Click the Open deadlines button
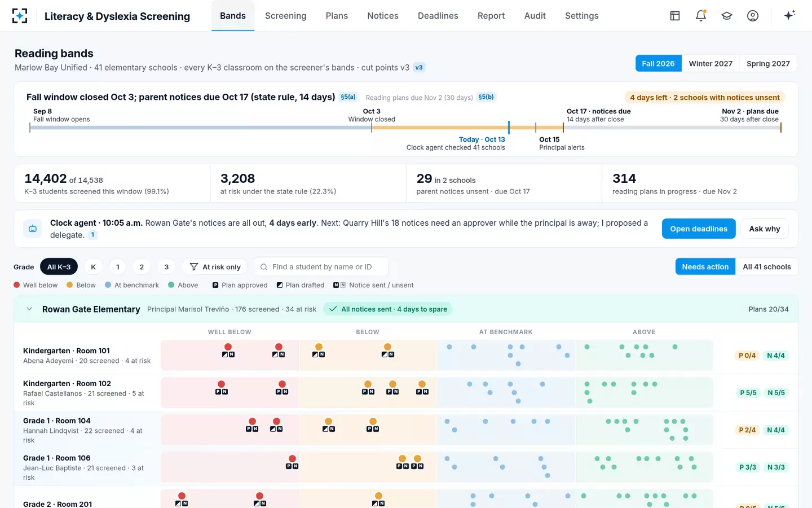 [699, 229]
